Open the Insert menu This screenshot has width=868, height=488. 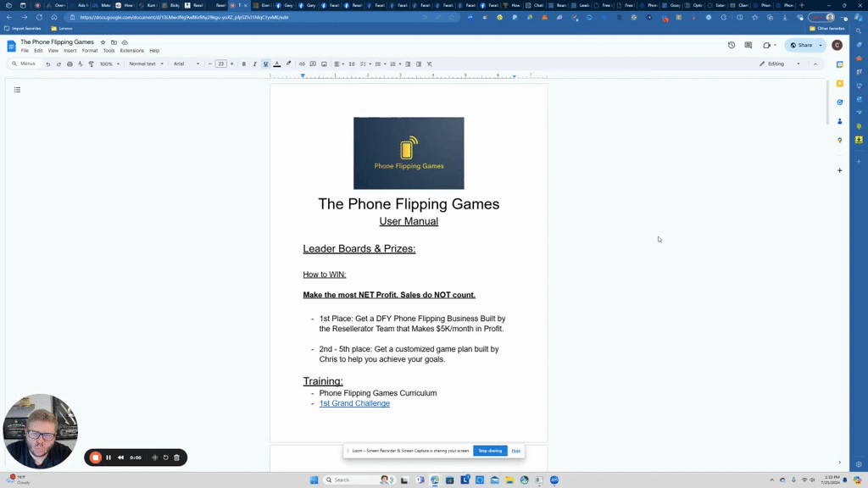[x=70, y=51]
